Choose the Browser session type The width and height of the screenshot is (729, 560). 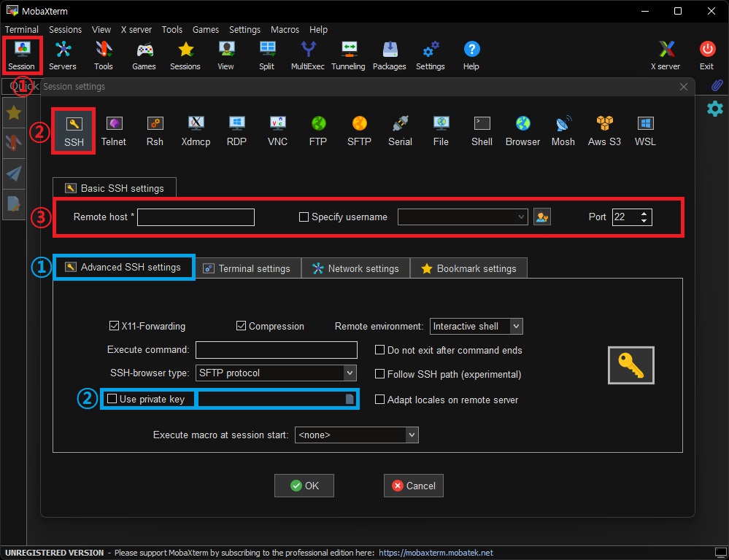point(523,131)
